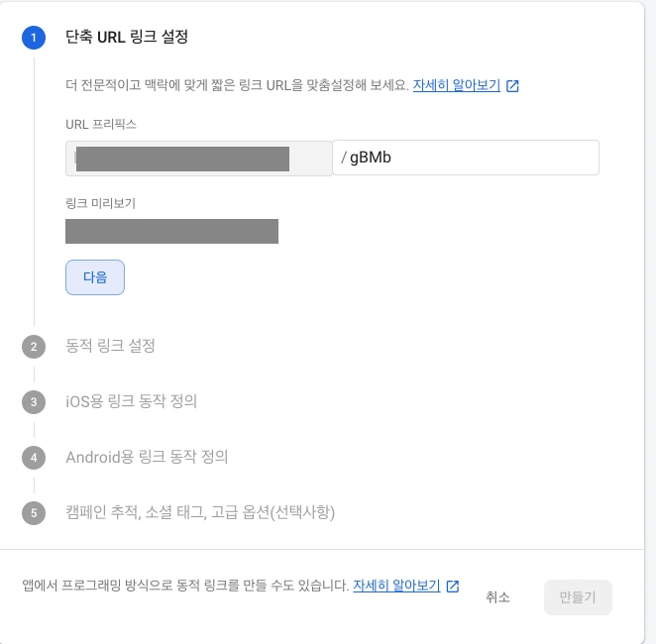Click the step 4 number circle
Image resolution: width=656 pixels, height=644 pixels.
34,457
